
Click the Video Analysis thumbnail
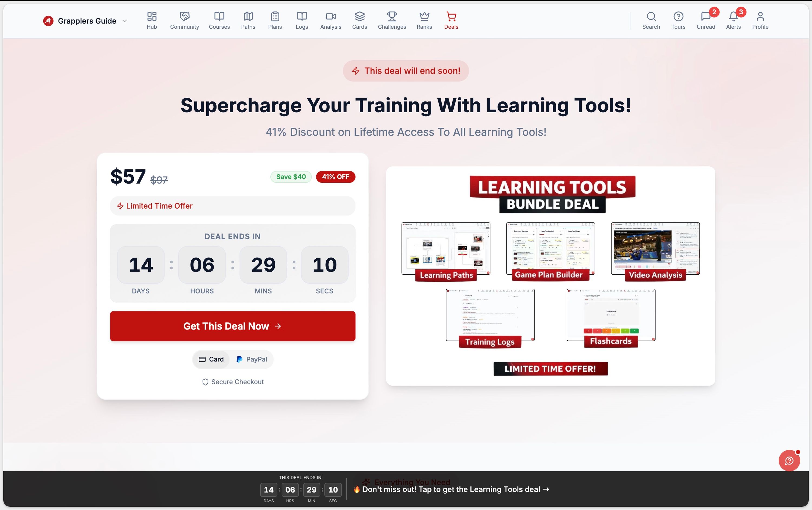(x=655, y=251)
